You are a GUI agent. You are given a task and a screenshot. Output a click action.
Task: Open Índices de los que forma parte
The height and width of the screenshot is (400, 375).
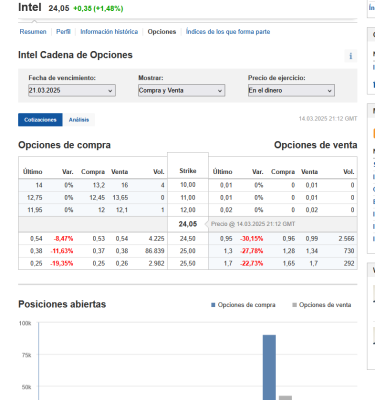tap(228, 32)
